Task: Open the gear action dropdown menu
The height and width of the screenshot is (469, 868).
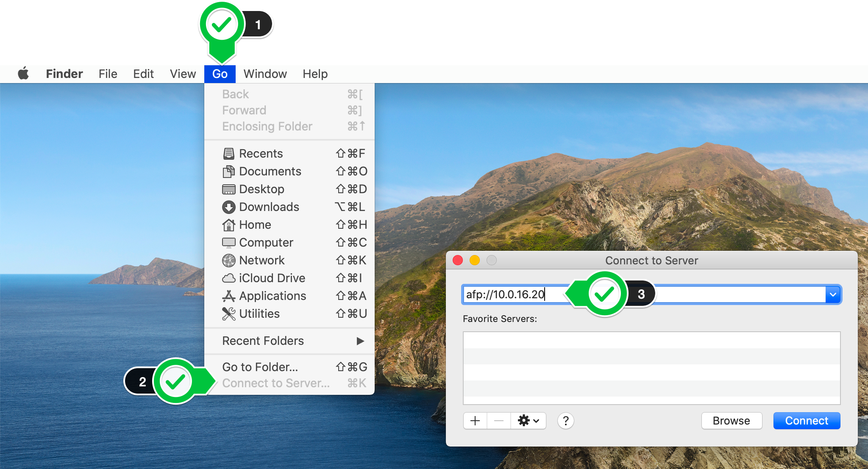Action: (528, 421)
